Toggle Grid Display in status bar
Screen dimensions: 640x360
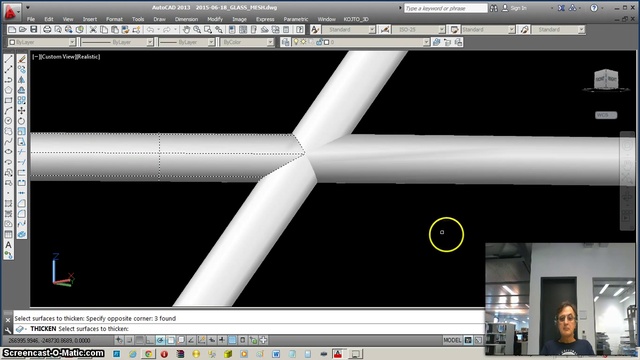pyautogui.click(x=140, y=340)
